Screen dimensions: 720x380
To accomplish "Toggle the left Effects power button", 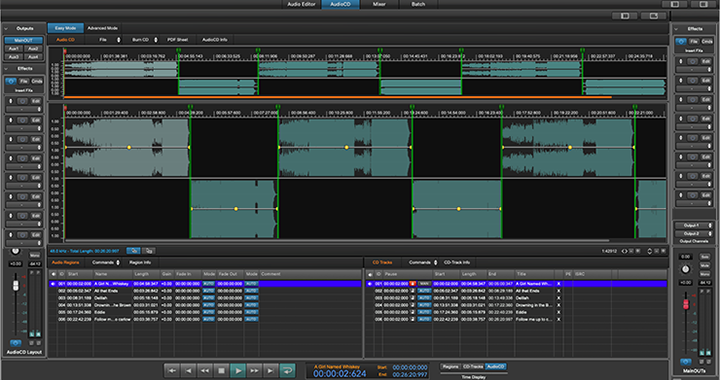I will (11, 81).
